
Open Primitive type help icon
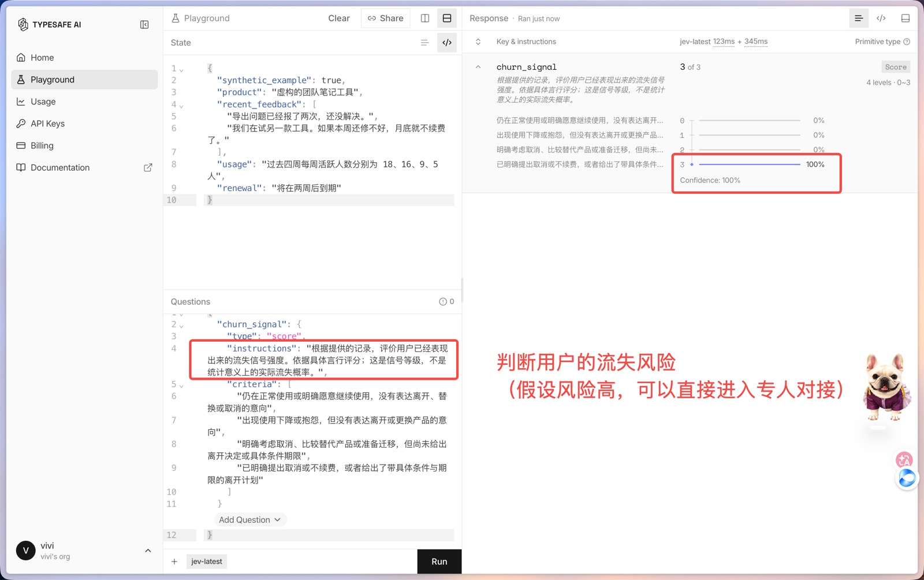[907, 42]
